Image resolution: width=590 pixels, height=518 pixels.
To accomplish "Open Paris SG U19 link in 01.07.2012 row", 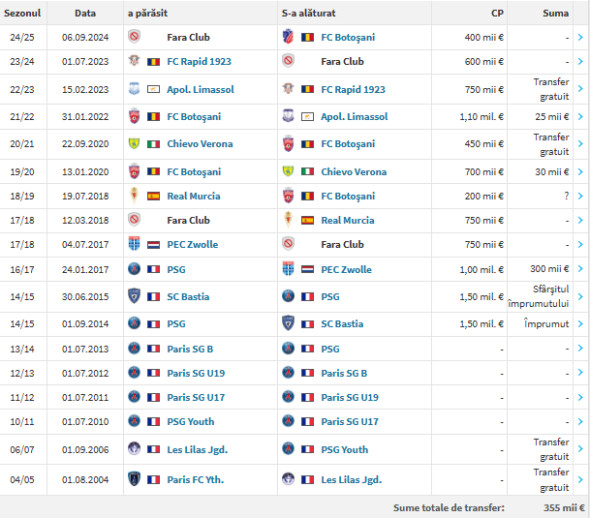I will [x=196, y=373].
